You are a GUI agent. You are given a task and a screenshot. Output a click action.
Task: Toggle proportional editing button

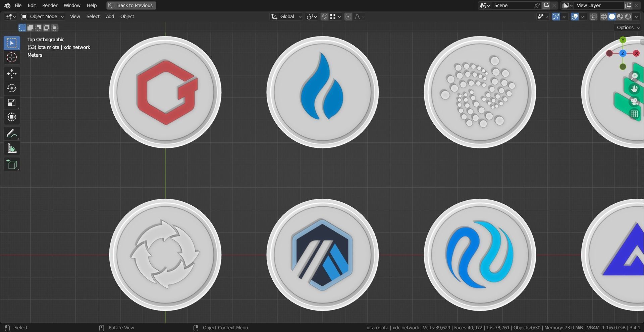coord(348,16)
